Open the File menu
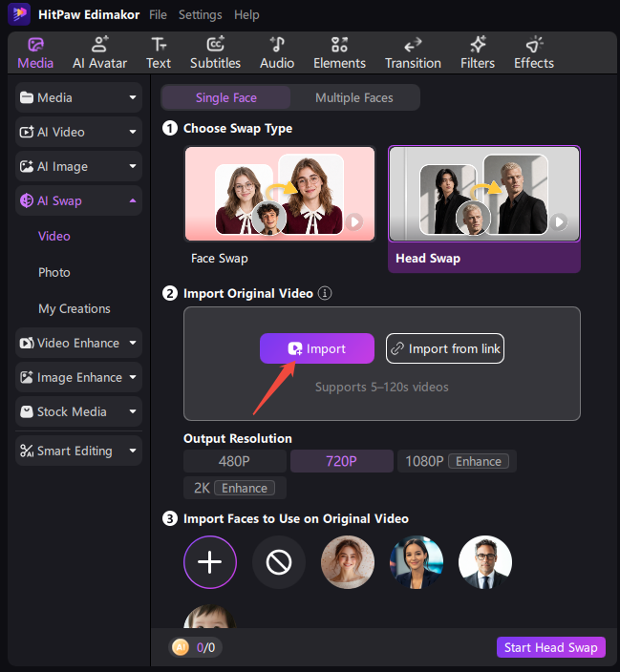Viewport: 620px width, 672px height. pos(158,15)
